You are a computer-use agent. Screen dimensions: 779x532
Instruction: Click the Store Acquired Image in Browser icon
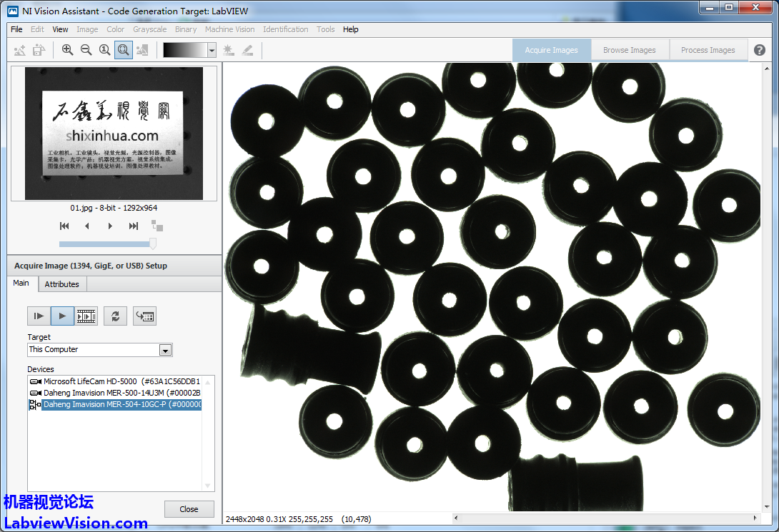pos(144,316)
